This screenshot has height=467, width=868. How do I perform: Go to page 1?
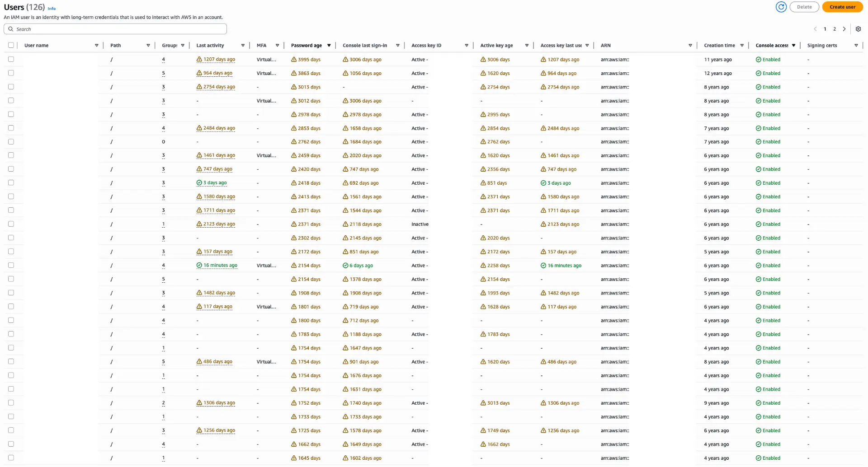(x=825, y=29)
